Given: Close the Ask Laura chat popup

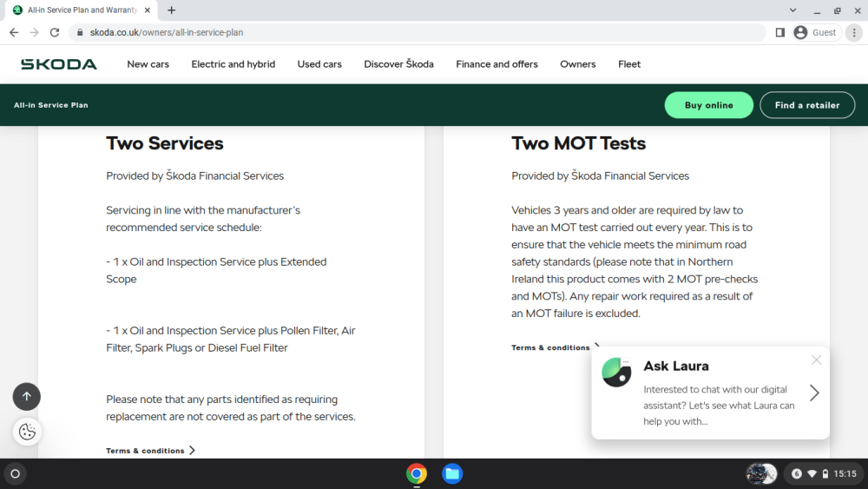Looking at the screenshot, I should [x=816, y=360].
